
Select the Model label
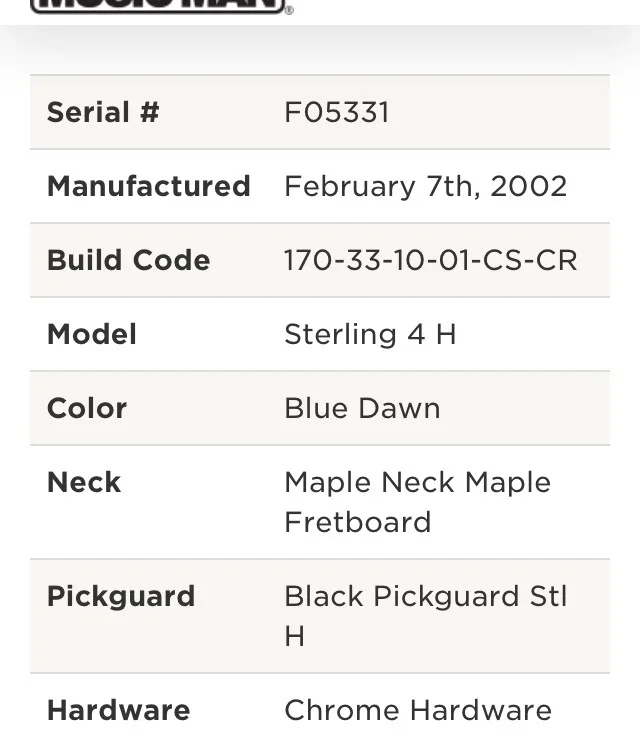[92, 334]
